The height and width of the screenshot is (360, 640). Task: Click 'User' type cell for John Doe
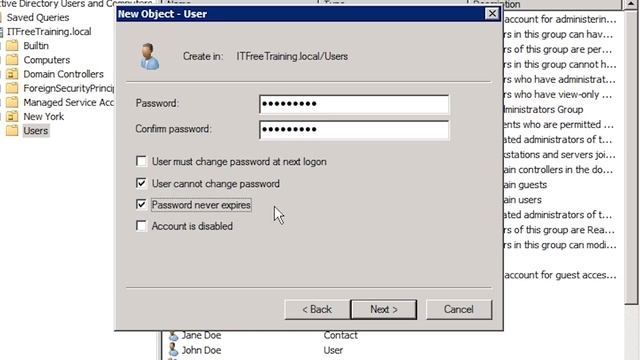point(333,350)
